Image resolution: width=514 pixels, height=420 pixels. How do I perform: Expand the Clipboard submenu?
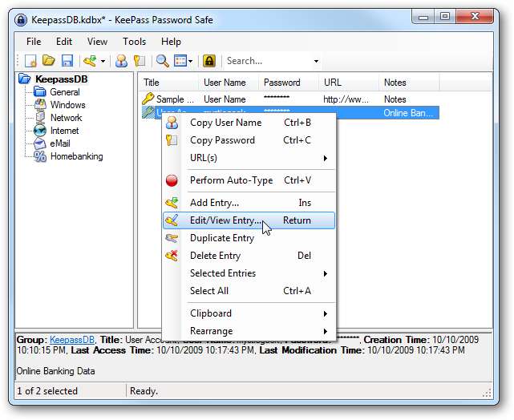click(x=249, y=313)
